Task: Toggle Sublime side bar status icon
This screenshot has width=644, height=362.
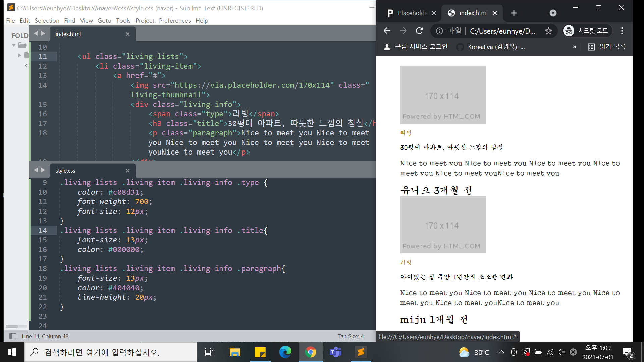Action: 13,336
